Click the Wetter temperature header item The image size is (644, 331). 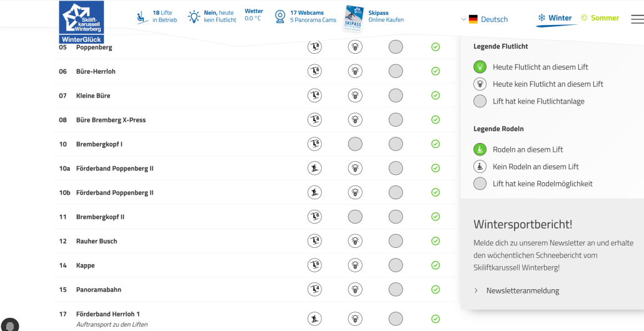[253, 15]
